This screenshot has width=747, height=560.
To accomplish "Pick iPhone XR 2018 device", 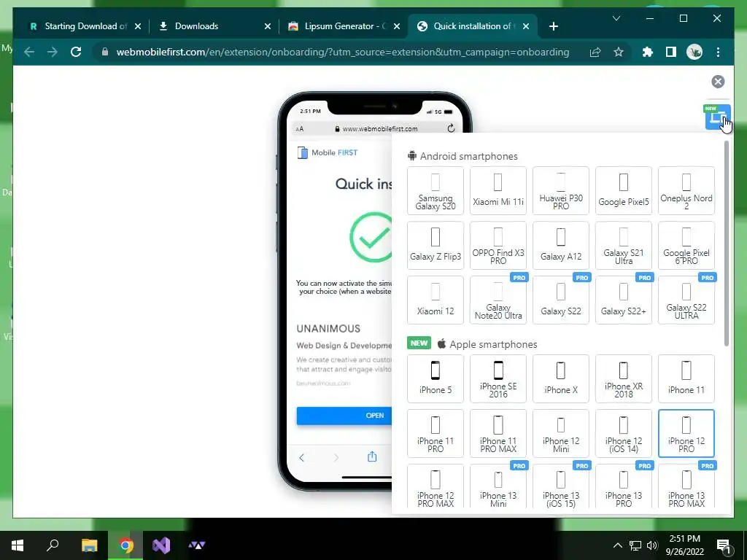I will [624, 379].
